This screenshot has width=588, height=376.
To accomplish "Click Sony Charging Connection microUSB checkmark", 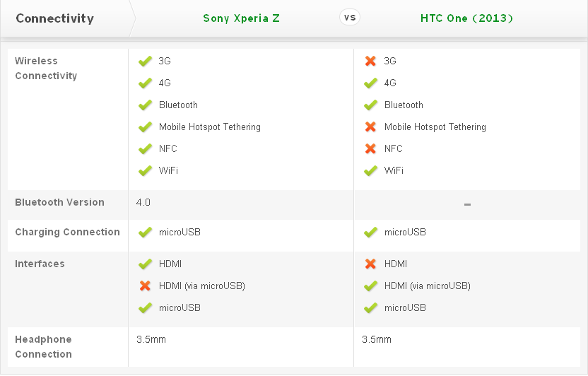I will coord(146,233).
